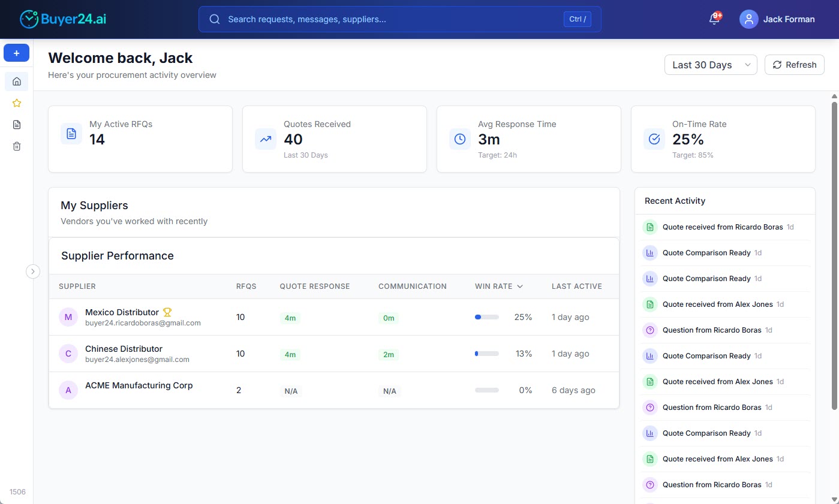839x504 pixels.
Task: Open the notifications bell with 9+ badge
Action: tap(713, 19)
